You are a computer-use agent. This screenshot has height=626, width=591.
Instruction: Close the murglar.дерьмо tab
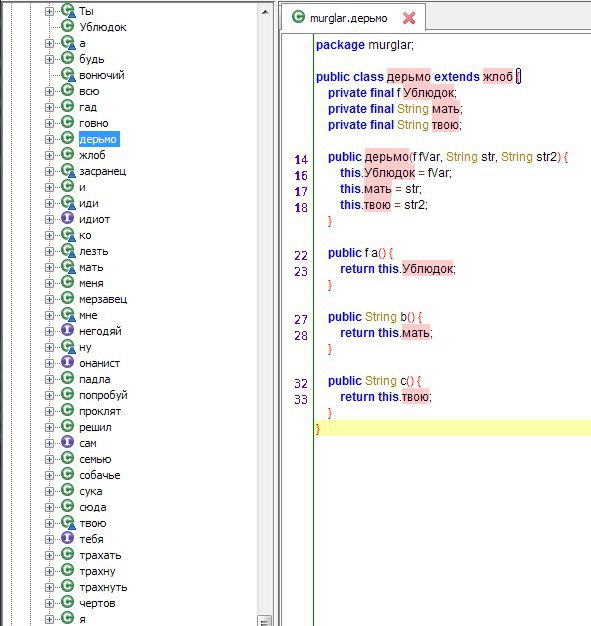409,18
